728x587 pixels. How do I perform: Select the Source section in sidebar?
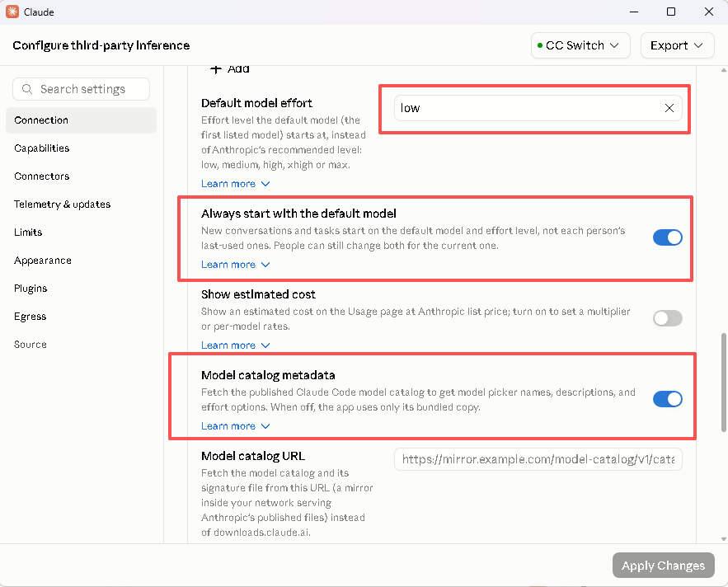[82, 345]
